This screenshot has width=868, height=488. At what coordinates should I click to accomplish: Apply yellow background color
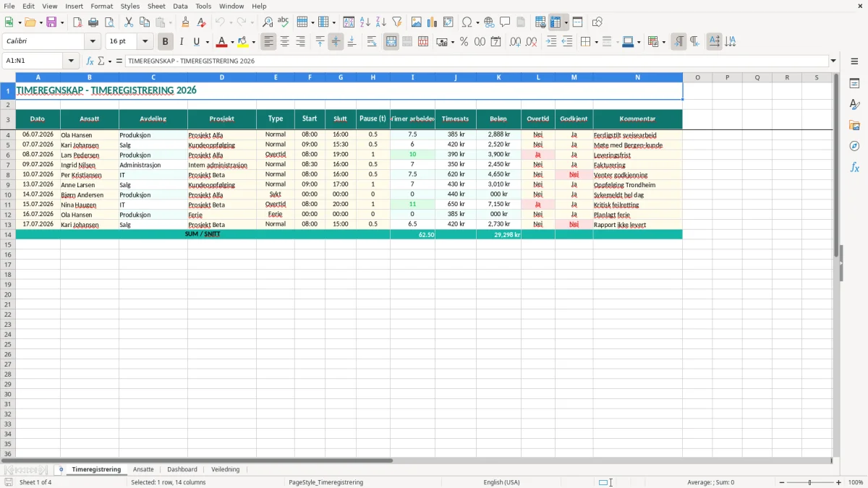243,42
